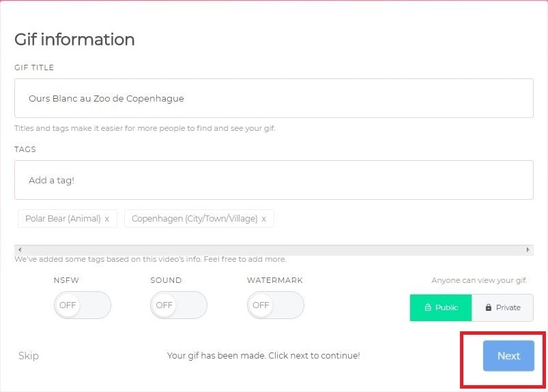Toggle the NSFW switch
This screenshot has height=392, width=548.
click(x=82, y=305)
